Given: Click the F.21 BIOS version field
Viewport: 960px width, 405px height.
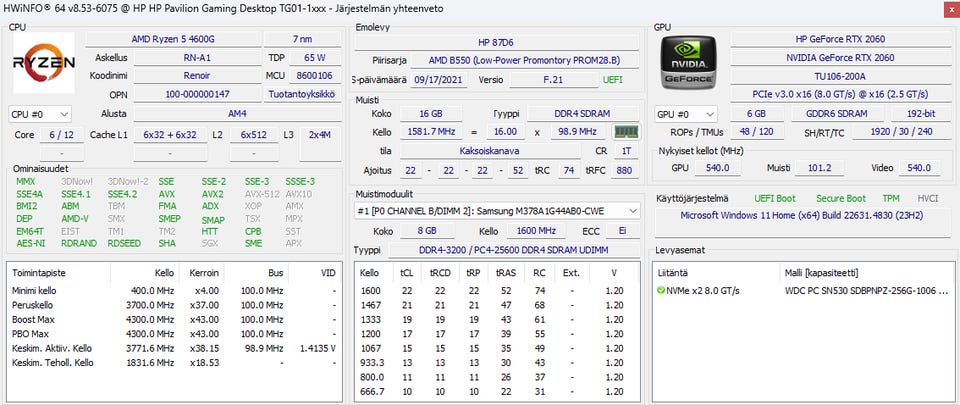Looking at the screenshot, I should pos(553,80).
